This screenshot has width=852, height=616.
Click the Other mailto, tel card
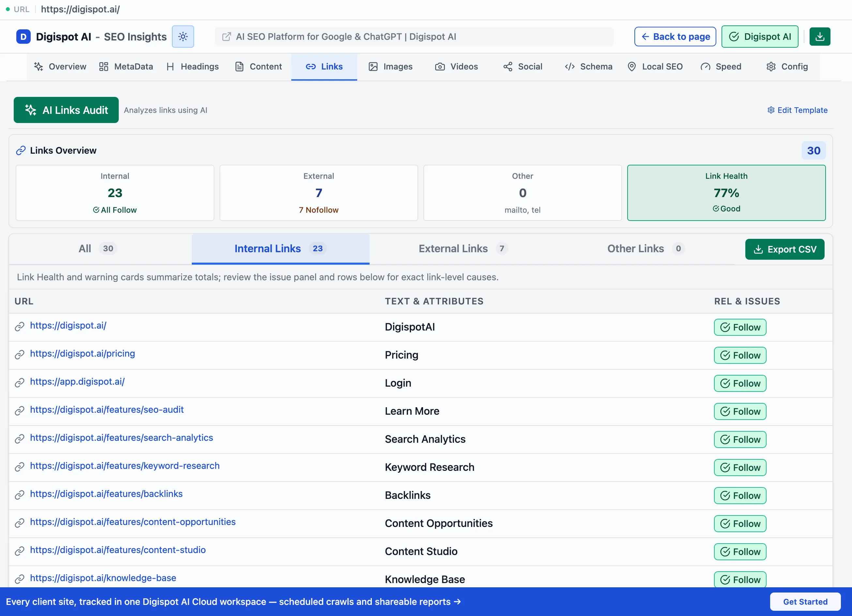[x=523, y=193]
